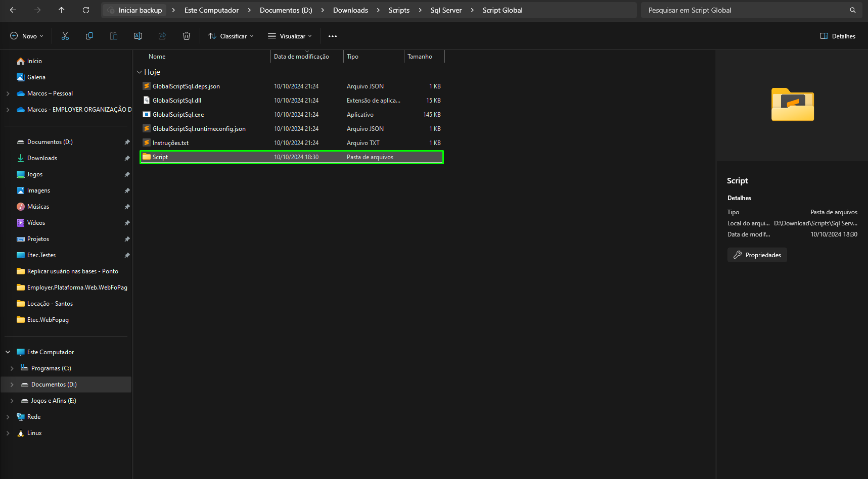Click the Cut scissors icon in toolbar
Screen dimensions: 868x479
pyautogui.click(x=65, y=36)
